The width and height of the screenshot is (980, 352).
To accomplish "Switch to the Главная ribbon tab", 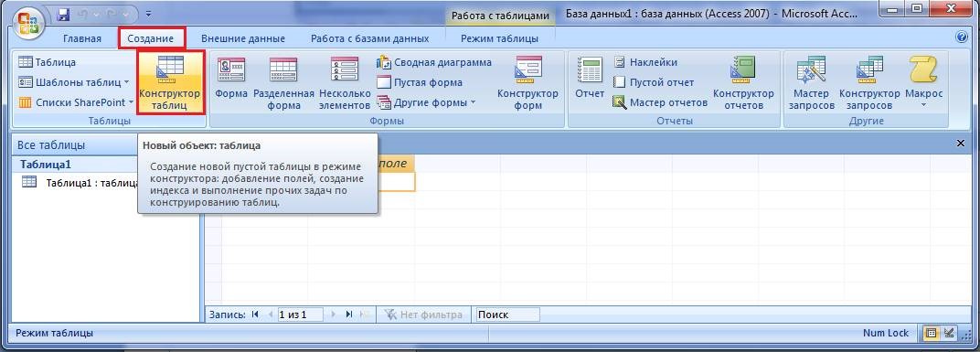I will coord(82,38).
